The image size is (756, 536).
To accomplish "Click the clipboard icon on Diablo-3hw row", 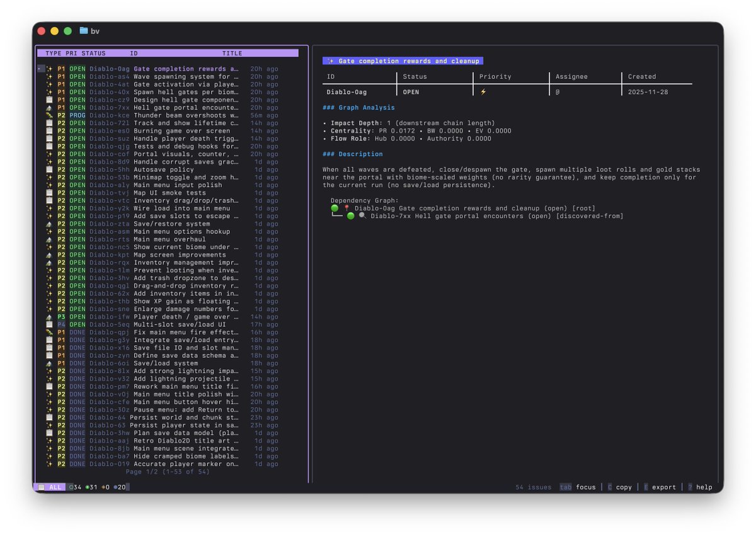I will (x=49, y=433).
